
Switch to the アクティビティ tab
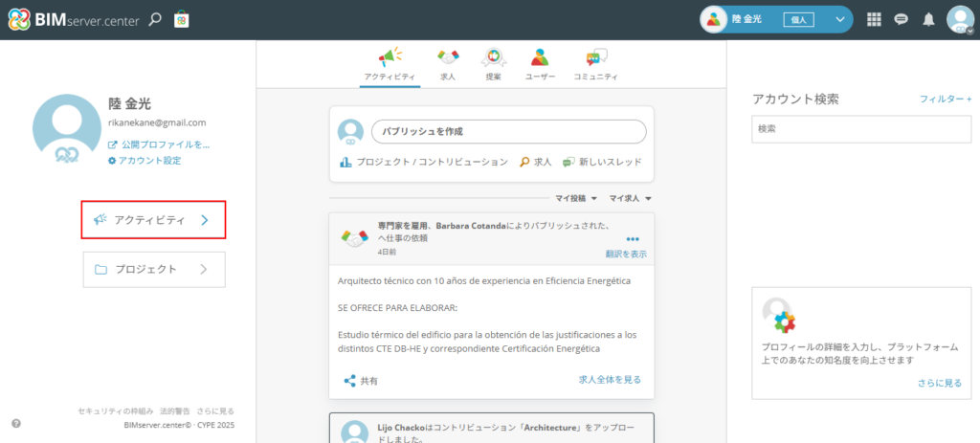tap(390, 66)
